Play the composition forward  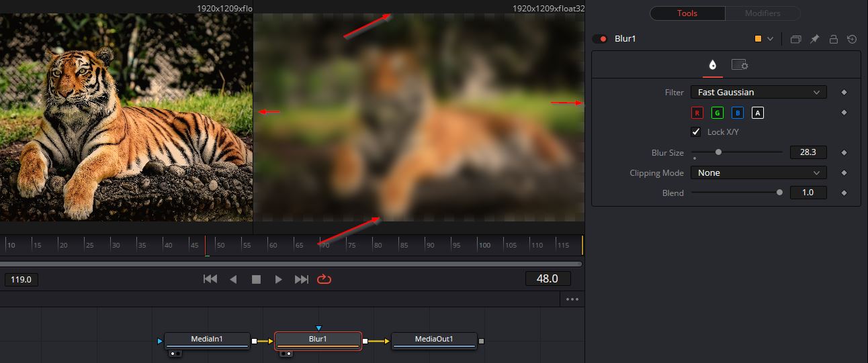(x=279, y=279)
